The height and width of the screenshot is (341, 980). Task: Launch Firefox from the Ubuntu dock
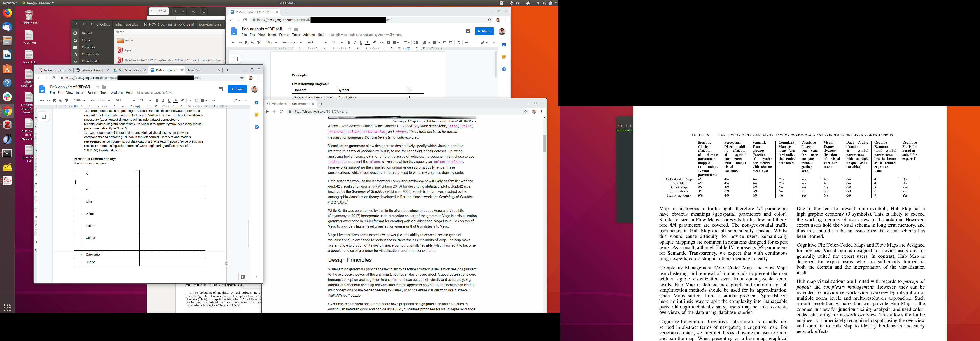click(x=7, y=13)
